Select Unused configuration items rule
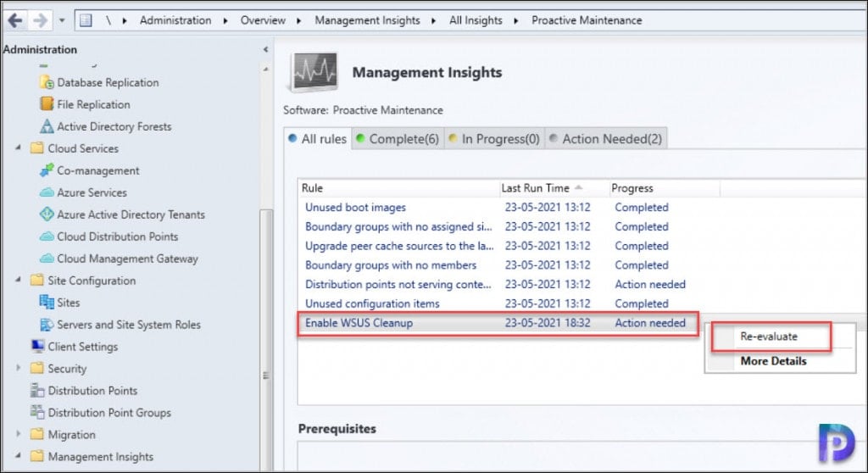868x473 pixels. 372,303
